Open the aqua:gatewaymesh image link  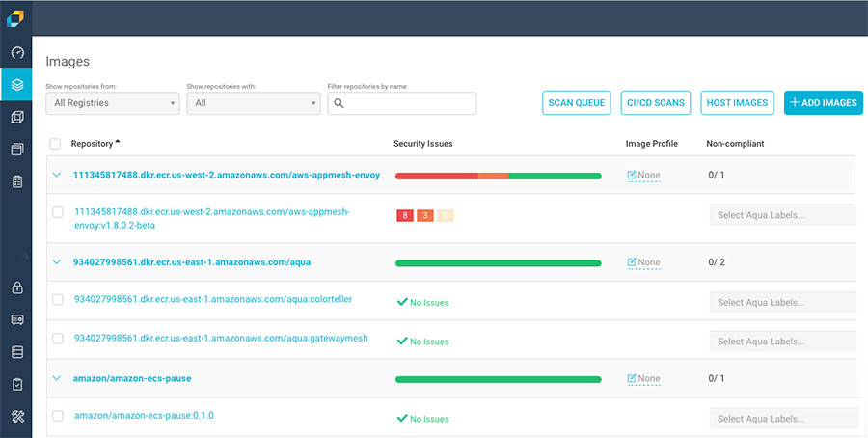221,339
